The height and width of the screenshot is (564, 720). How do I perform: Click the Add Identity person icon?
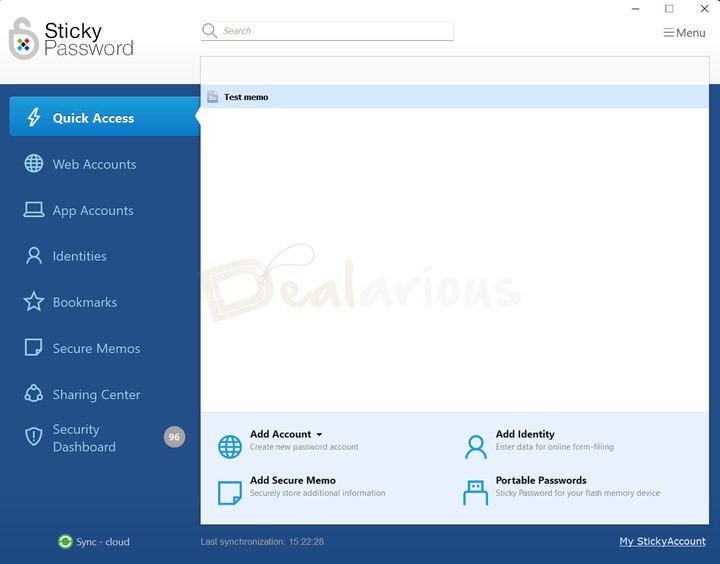click(476, 446)
